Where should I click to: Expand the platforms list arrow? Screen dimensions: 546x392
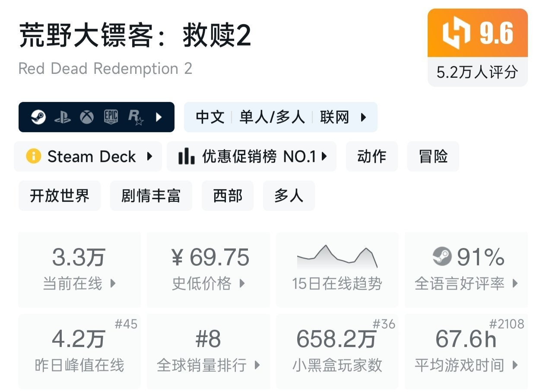point(159,117)
